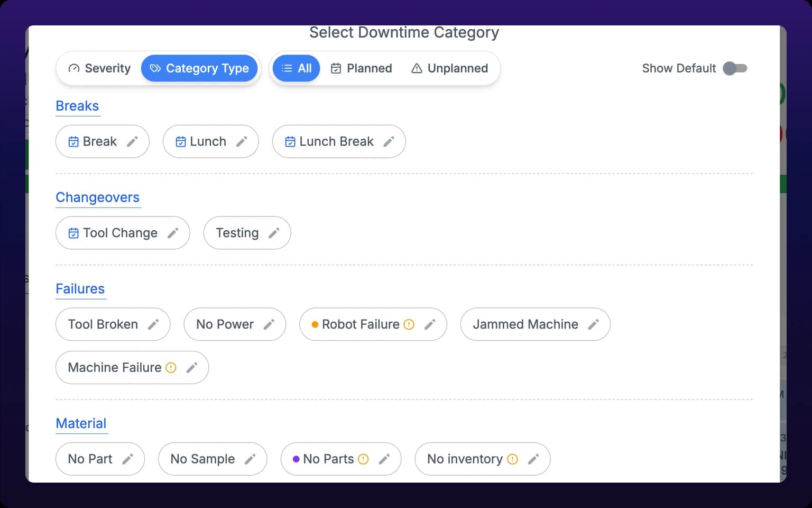The image size is (812, 508).
Task: Edit the Lunch Break category
Action: (389, 141)
